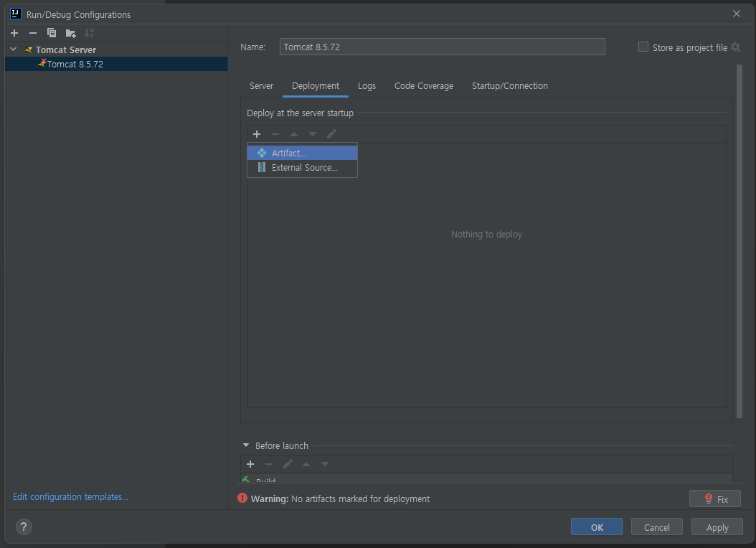This screenshot has width=756, height=548.
Task: Add a Before launch task
Action: point(250,463)
